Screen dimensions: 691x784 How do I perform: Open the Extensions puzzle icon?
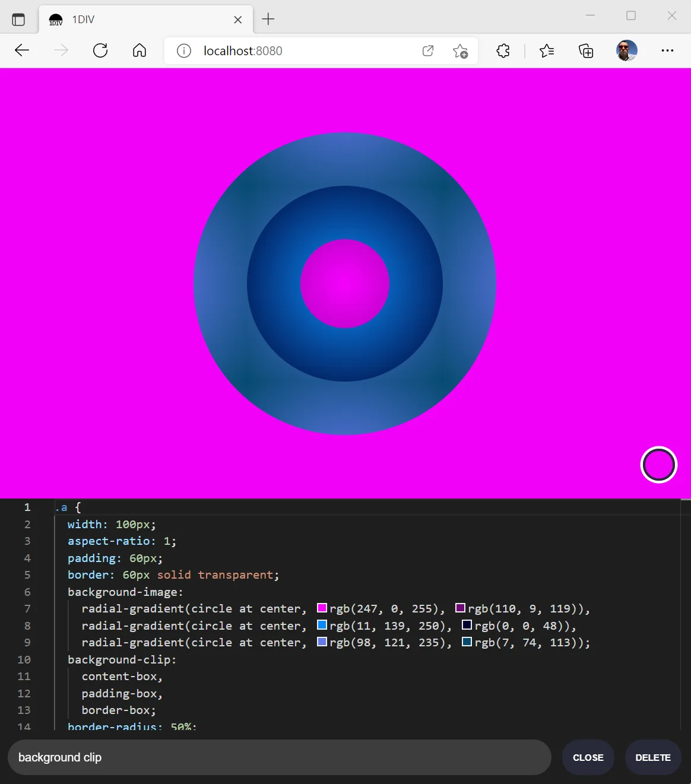503,51
